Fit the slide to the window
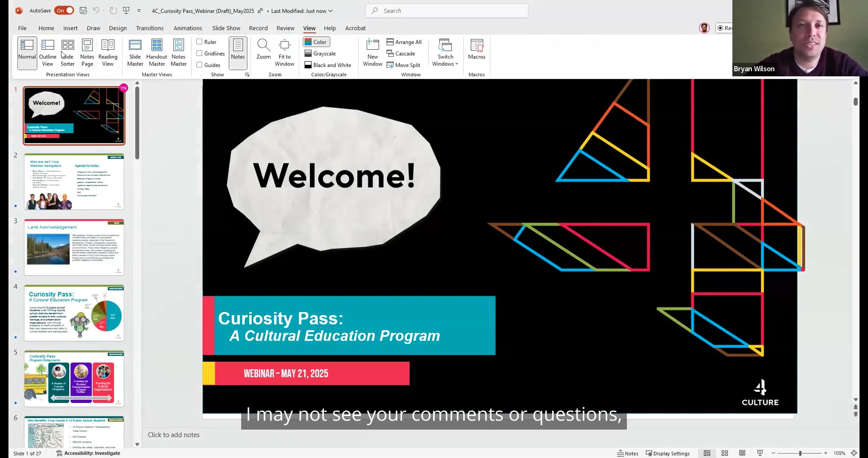868x458 pixels. 284,52
